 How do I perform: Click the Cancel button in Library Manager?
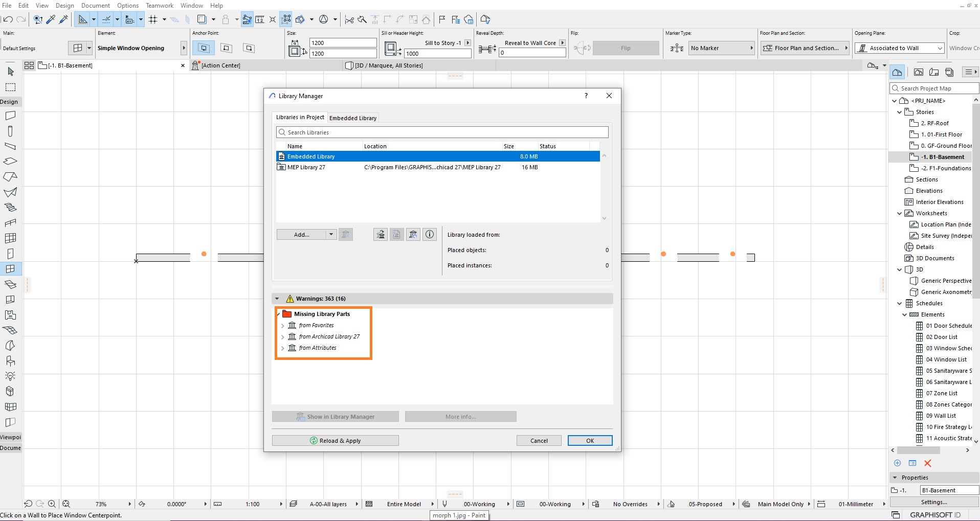(x=539, y=441)
